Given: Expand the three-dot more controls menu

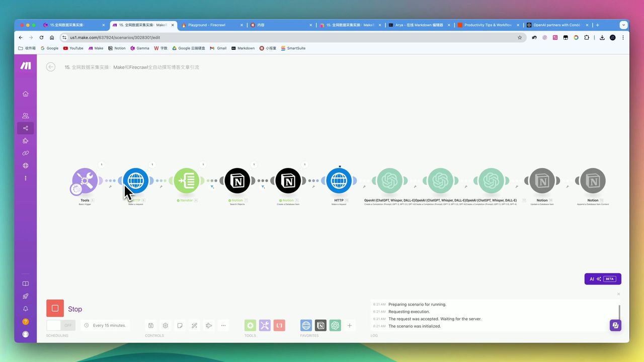Looking at the screenshot, I should click(x=223, y=325).
